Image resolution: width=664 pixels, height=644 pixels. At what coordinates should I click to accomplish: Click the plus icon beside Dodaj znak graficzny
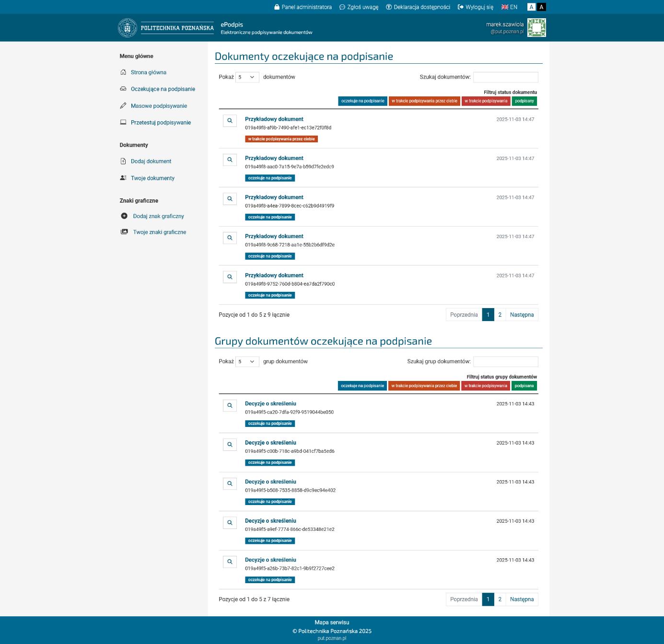(x=124, y=216)
